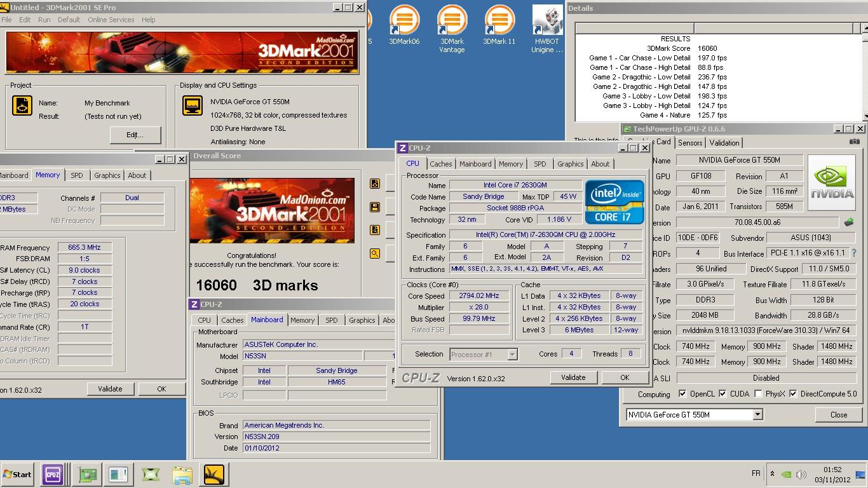Open the Default menu in 3DMark2001
The width and height of the screenshot is (868, 488).
click(69, 20)
